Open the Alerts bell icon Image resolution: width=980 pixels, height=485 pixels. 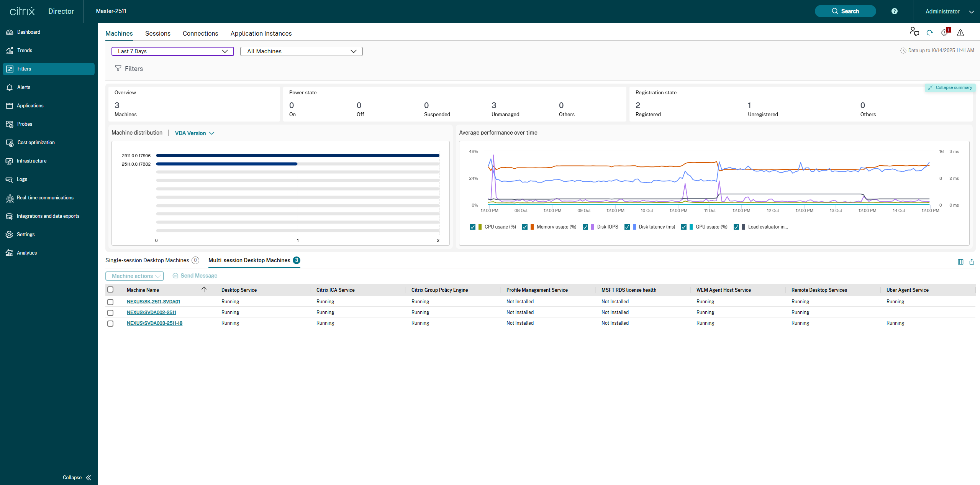click(10, 87)
